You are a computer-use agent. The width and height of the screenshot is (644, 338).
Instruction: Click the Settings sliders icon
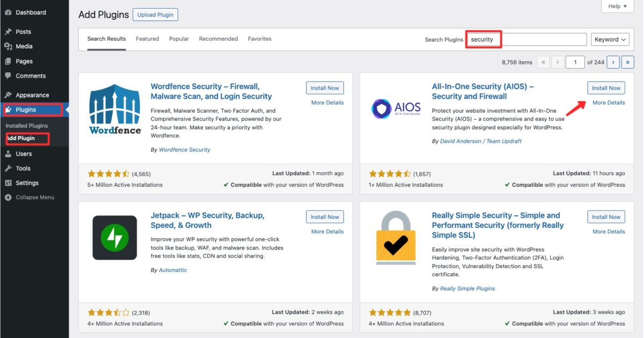tap(8, 182)
